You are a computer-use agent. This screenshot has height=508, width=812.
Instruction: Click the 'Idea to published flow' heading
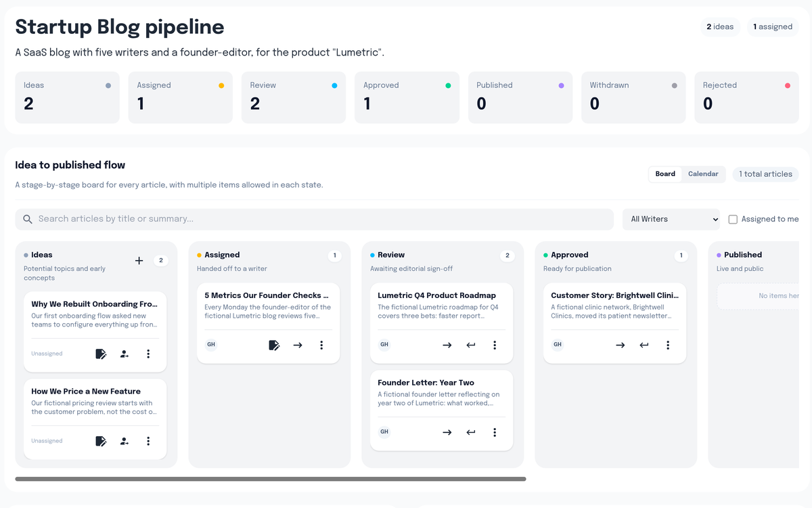coord(70,165)
